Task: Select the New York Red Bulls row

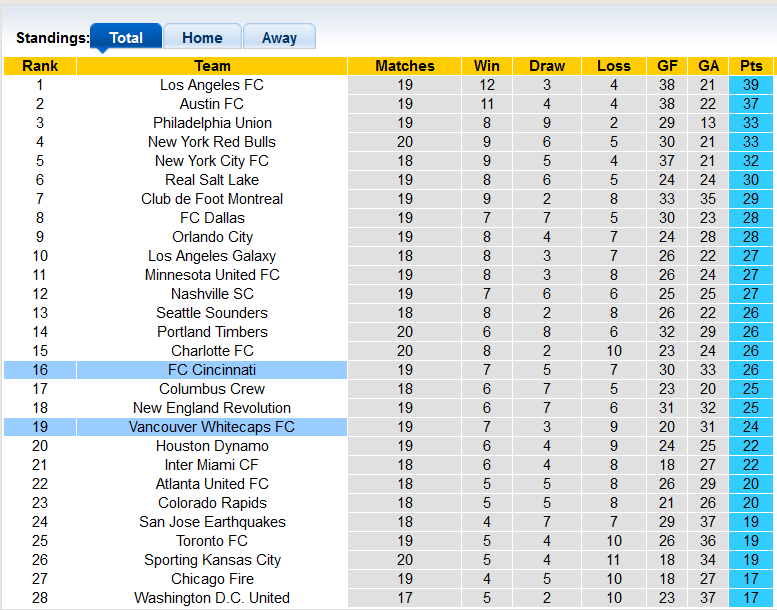Action: (x=212, y=142)
